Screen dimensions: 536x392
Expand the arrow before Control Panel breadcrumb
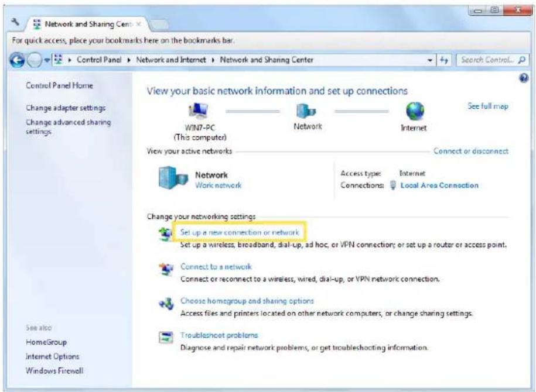tap(70, 60)
